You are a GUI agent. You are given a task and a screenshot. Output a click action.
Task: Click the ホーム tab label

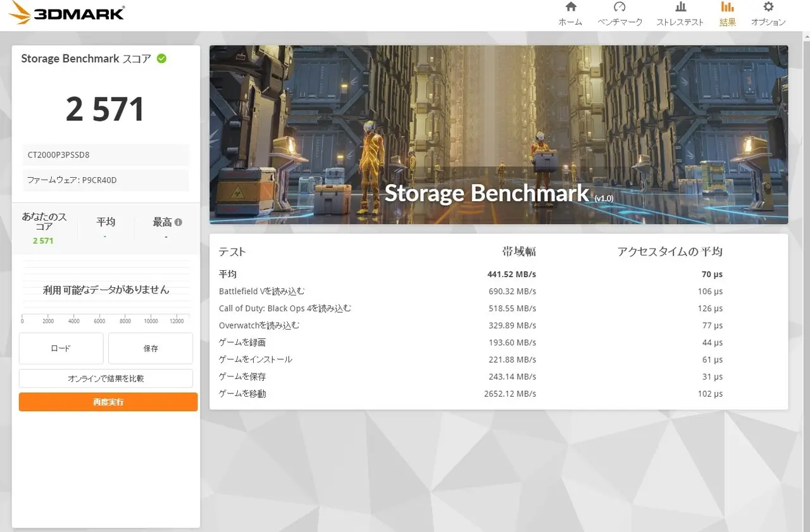click(570, 22)
